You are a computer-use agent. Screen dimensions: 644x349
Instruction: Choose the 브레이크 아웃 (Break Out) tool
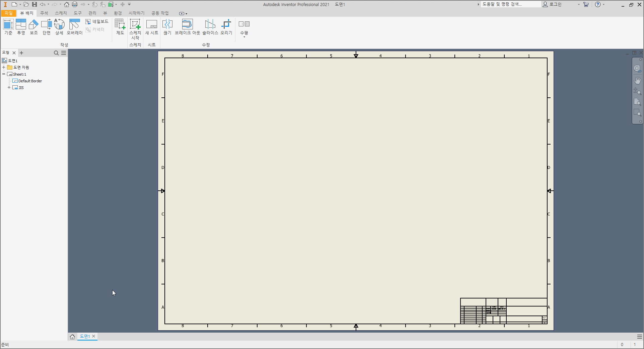pos(188,27)
